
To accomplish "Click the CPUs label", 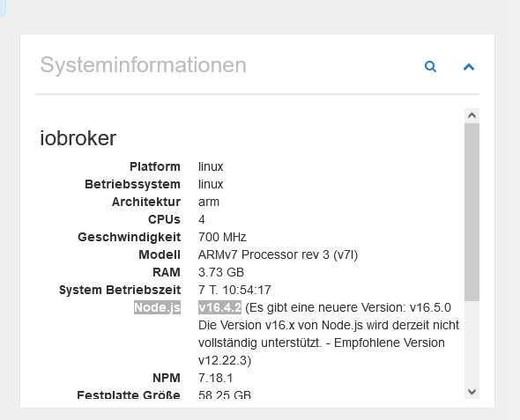I will pyautogui.click(x=164, y=219).
